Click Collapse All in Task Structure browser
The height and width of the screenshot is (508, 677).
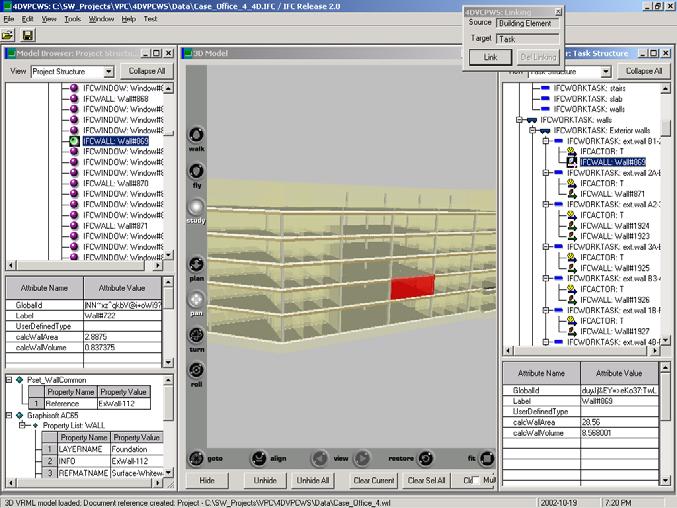pyautogui.click(x=643, y=71)
